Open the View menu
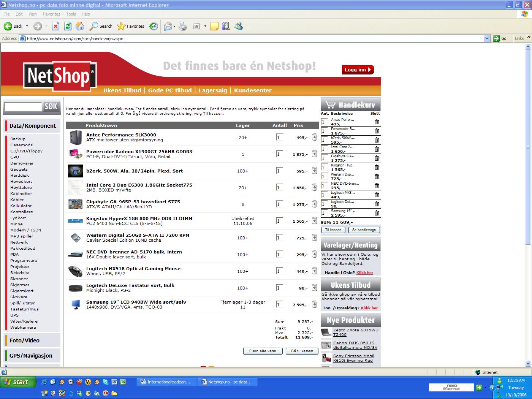This screenshot has height=399, width=532. pyautogui.click(x=33, y=14)
